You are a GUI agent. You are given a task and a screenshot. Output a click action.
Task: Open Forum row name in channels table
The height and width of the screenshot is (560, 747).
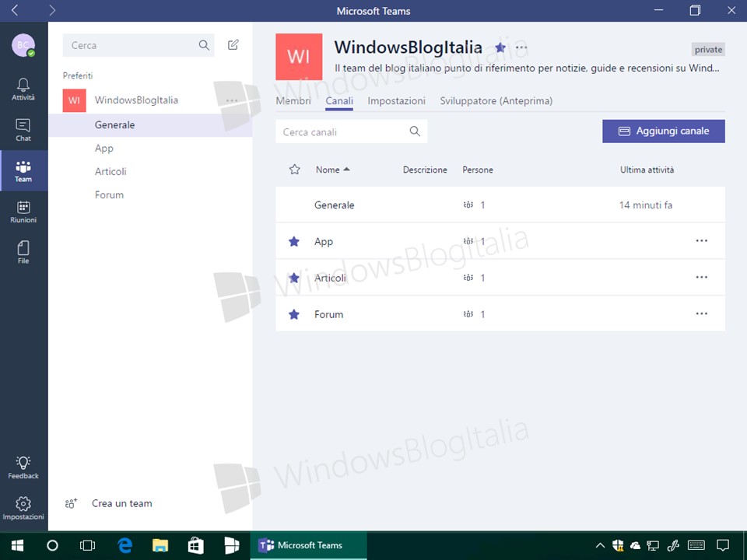pos(328,314)
